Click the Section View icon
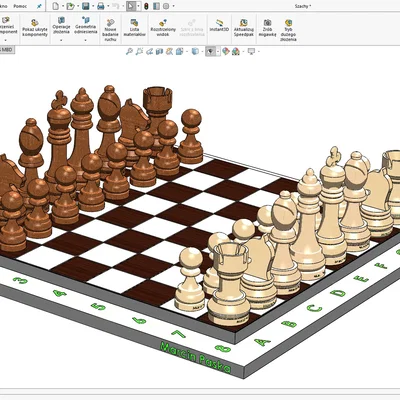This screenshot has width=400, height=400. 159,51
